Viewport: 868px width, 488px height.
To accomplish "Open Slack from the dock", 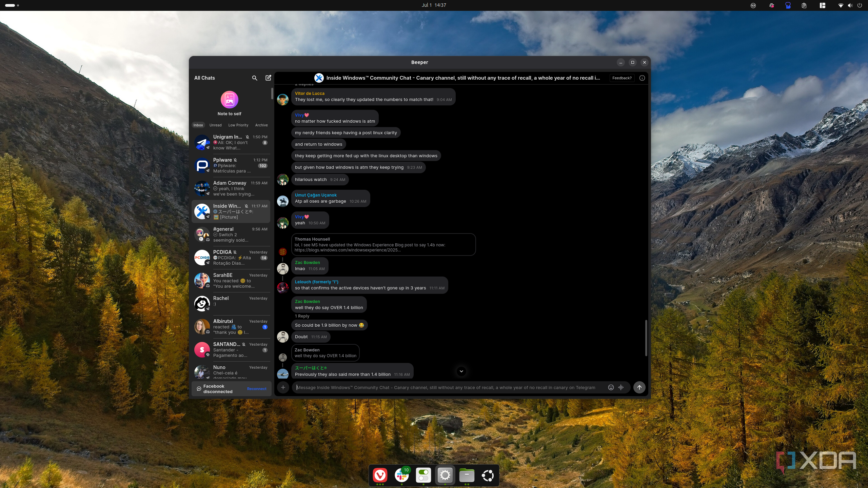I will 402,475.
